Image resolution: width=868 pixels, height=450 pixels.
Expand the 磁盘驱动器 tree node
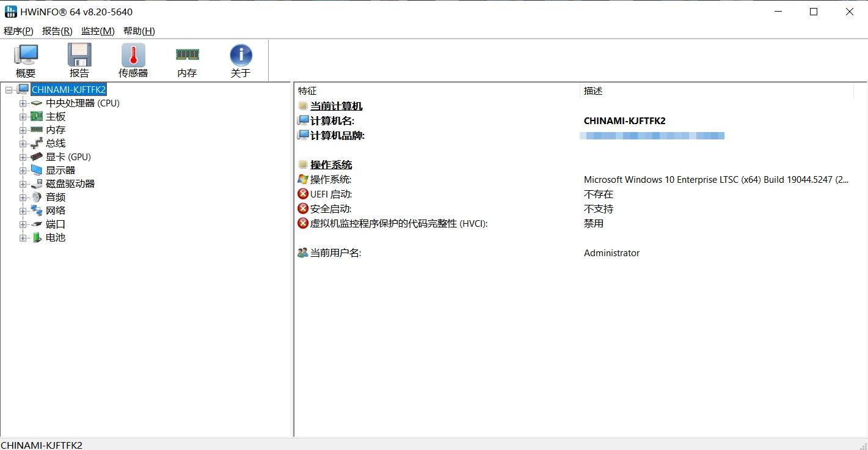point(23,184)
